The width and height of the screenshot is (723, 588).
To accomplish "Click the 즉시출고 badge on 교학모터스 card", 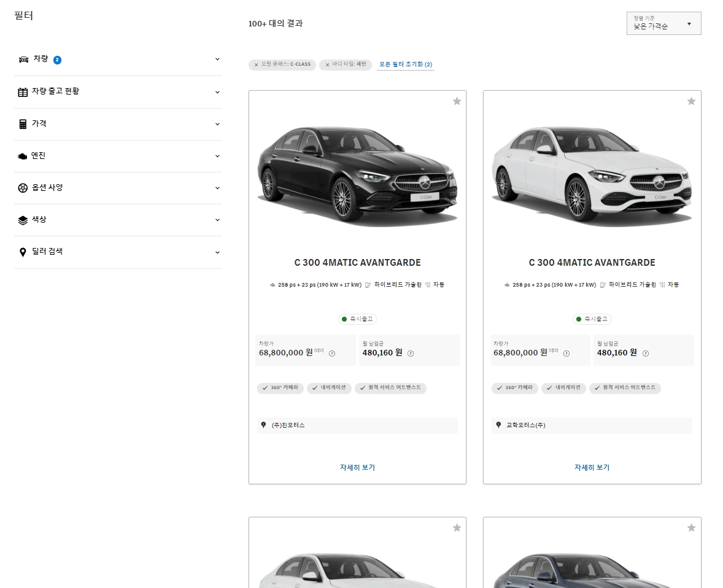I will (x=592, y=319).
